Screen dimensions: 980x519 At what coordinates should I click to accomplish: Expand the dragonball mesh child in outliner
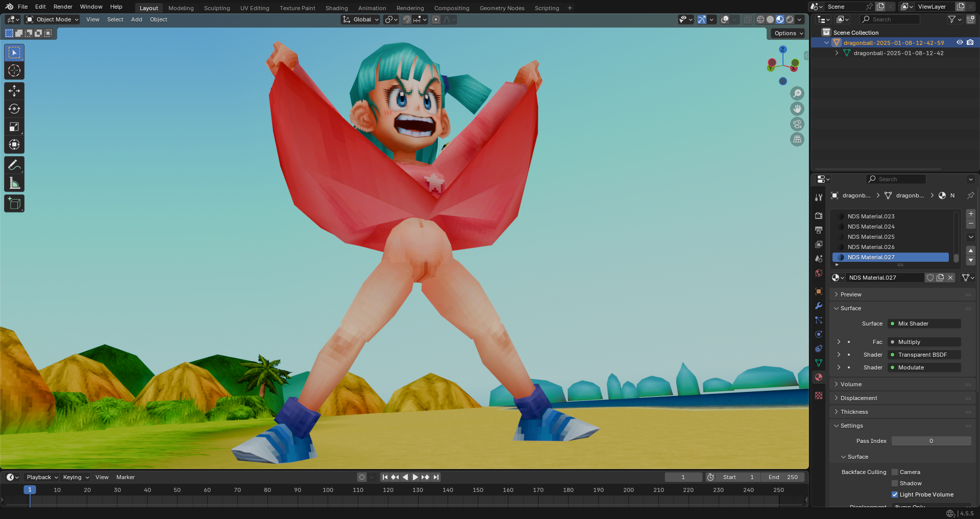pyautogui.click(x=837, y=53)
